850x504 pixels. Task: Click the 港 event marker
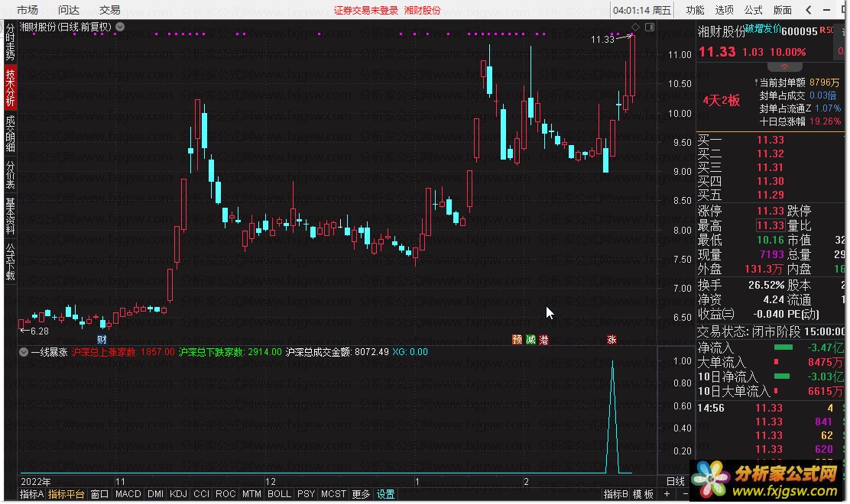[543, 339]
